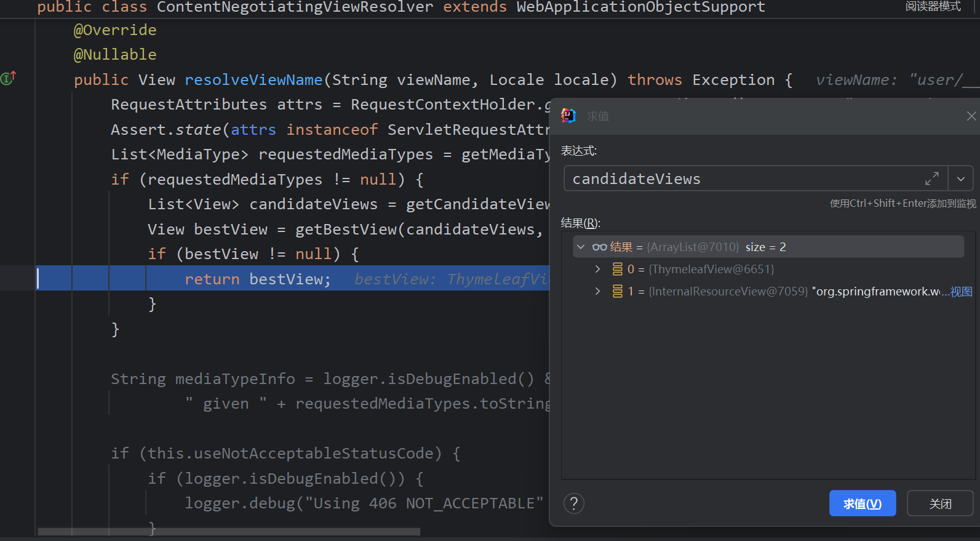This screenshot has width=980, height=541.
Task: Click 'RequestAttributes attrs' declaration
Action: [217, 105]
